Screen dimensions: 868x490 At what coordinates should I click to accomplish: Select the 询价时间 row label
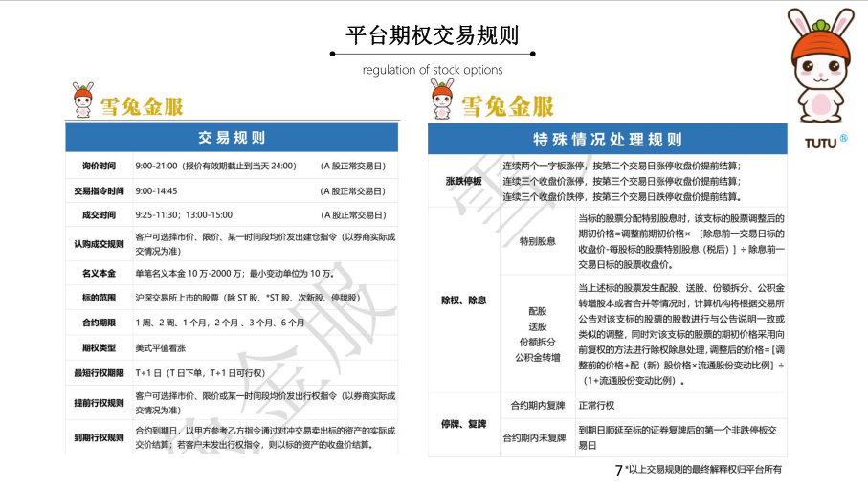click(99, 166)
